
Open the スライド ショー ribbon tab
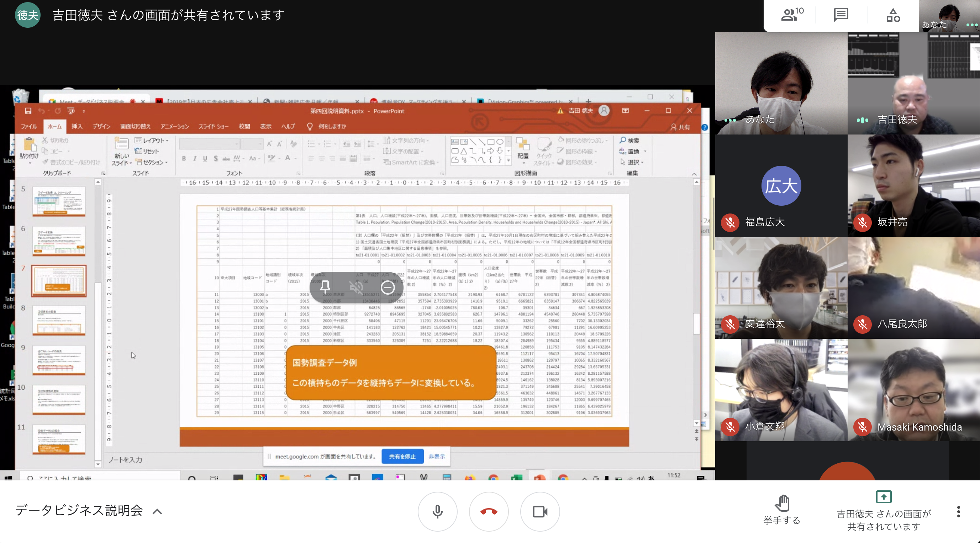point(214,126)
